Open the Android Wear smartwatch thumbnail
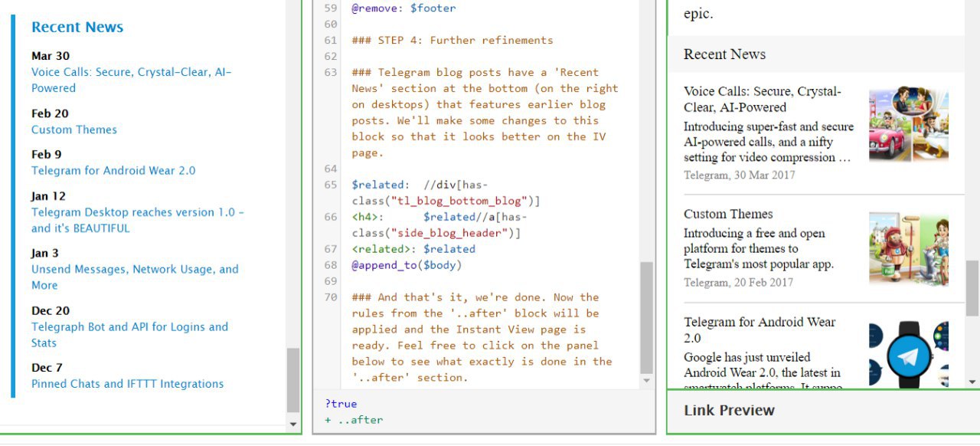 pyautogui.click(x=908, y=355)
